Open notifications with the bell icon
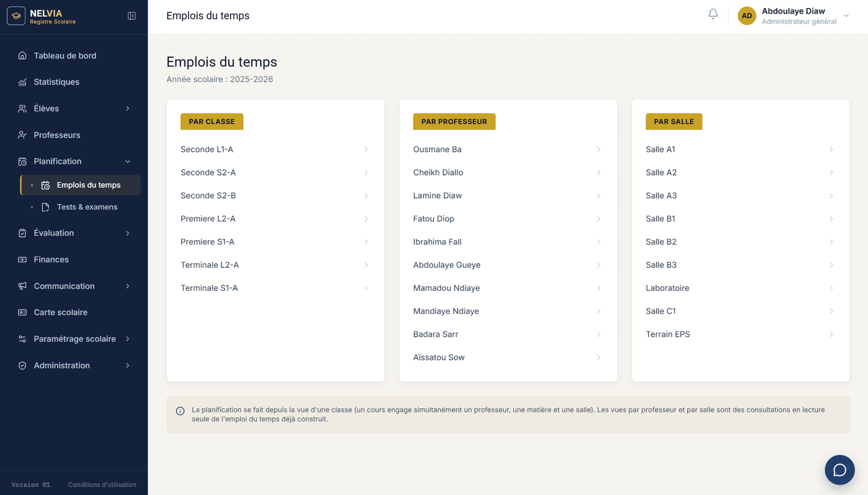Viewport: 868px width, 495px height. (713, 14)
